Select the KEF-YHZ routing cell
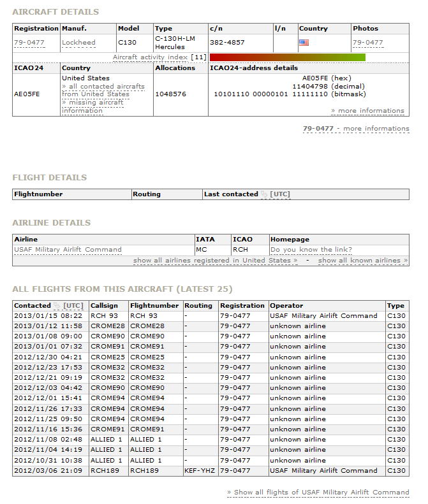This screenshot has width=428, height=504. (201, 472)
